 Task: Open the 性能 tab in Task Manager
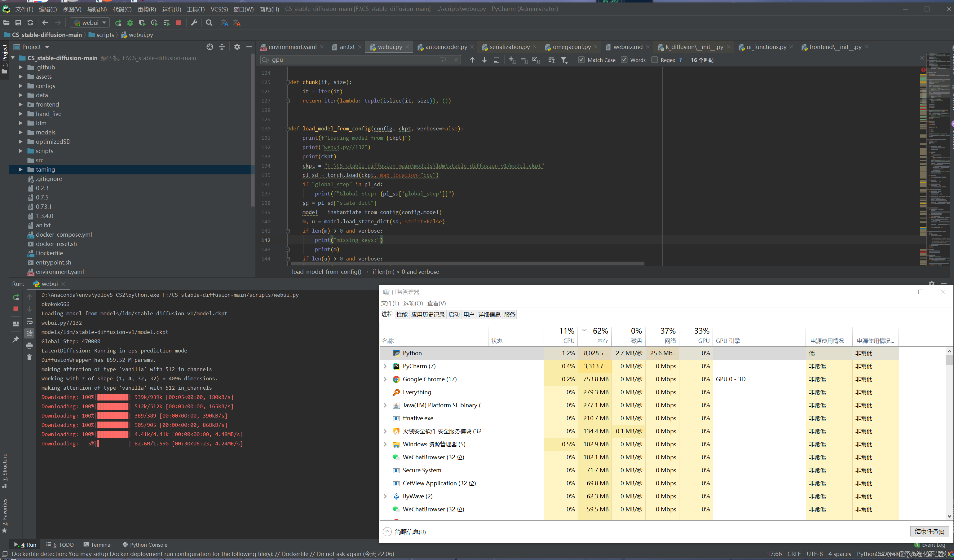[x=401, y=314]
